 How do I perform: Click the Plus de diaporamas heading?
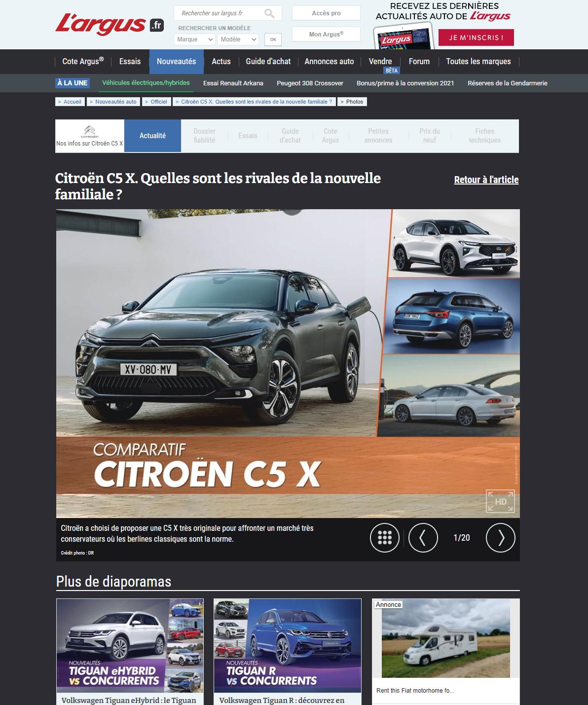[x=113, y=582]
